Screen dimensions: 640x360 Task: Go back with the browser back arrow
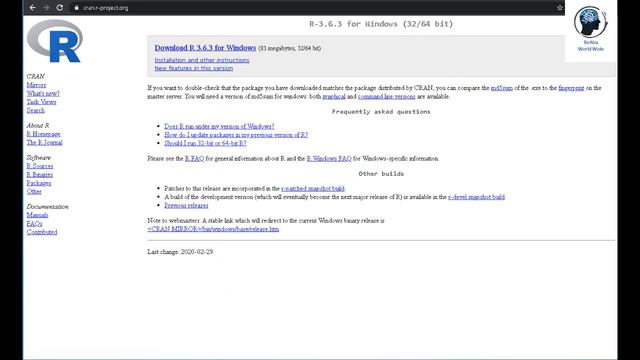pyautogui.click(x=33, y=8)
